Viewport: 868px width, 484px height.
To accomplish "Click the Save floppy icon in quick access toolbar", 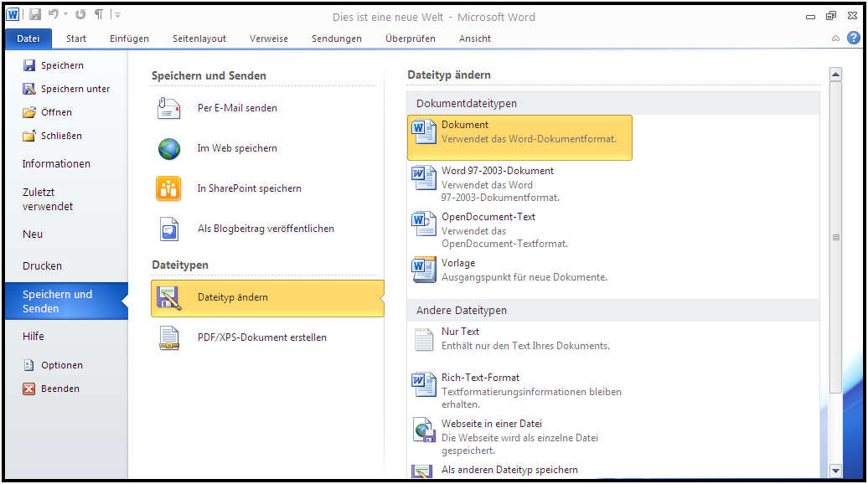I will click(x=35, y=14).
